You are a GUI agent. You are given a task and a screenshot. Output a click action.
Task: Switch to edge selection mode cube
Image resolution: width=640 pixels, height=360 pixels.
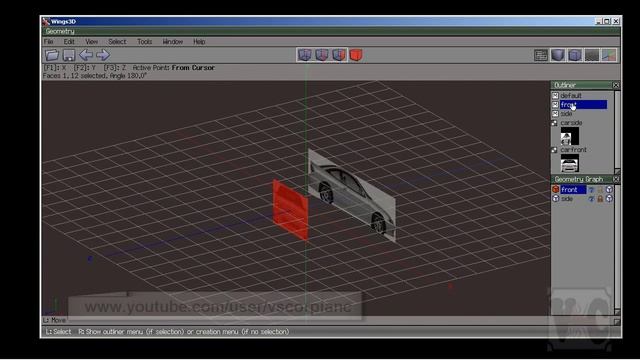[322, 55]
